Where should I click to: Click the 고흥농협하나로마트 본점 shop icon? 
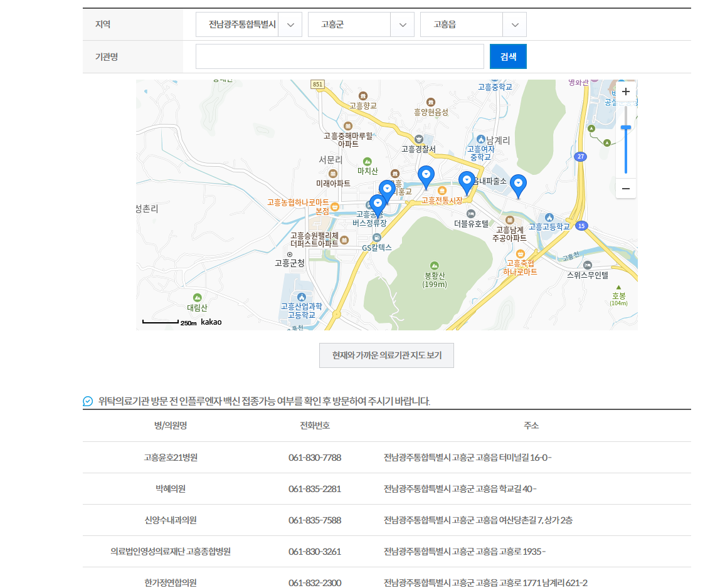click(335, 207)
